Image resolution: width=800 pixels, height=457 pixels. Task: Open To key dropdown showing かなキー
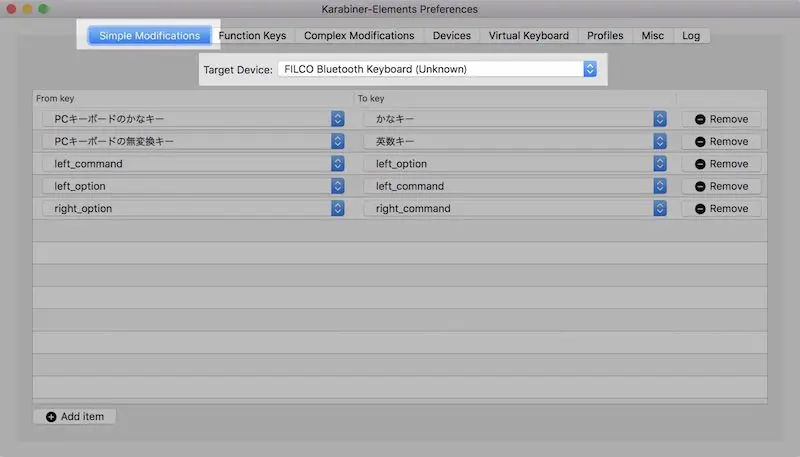click(515, 119)
